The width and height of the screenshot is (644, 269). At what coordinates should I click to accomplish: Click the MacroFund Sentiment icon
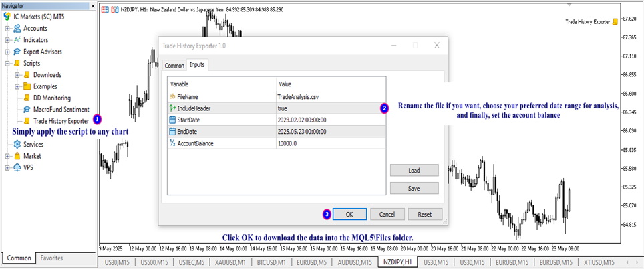[27, 110]
